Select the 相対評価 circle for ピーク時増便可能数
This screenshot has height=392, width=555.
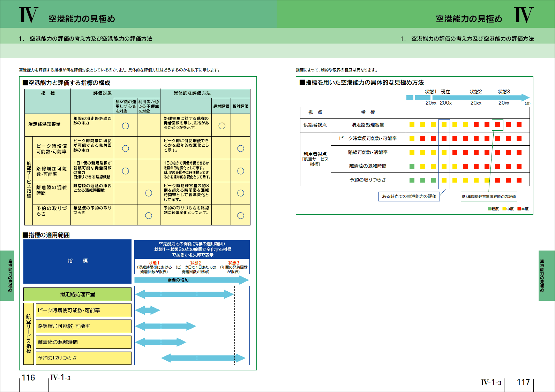pyautogui.click(x=240, y=148)
